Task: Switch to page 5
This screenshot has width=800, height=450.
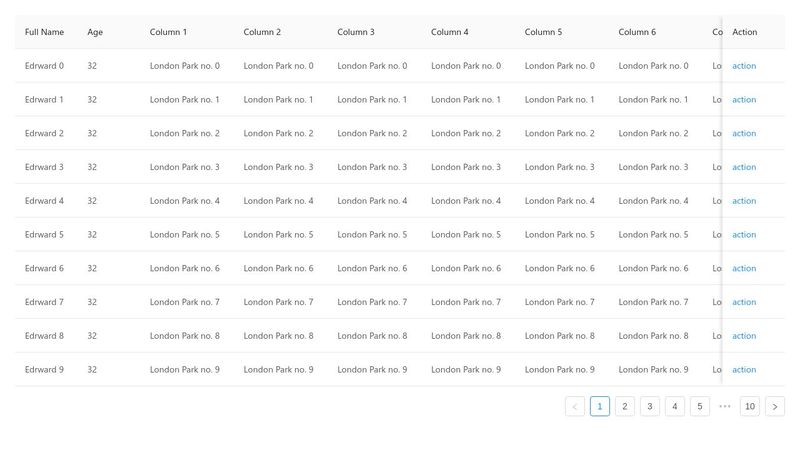Action: 699,407
